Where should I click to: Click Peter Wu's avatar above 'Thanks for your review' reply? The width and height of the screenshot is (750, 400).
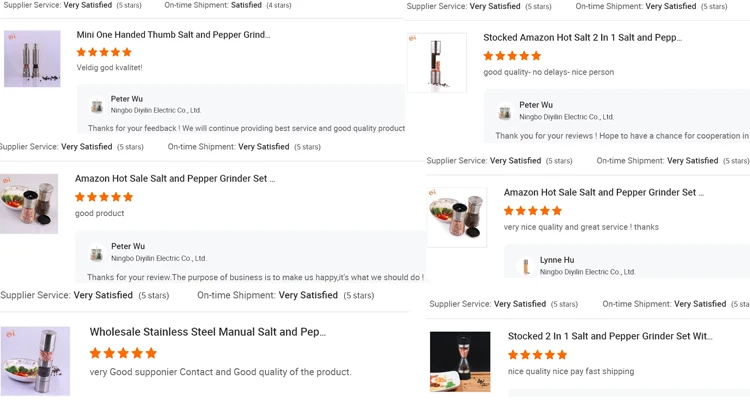point(96,253)
